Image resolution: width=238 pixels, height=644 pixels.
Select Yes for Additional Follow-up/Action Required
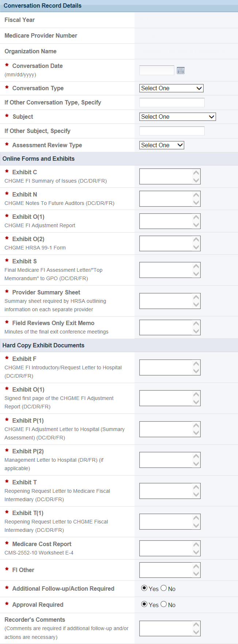tap(144, 588)
